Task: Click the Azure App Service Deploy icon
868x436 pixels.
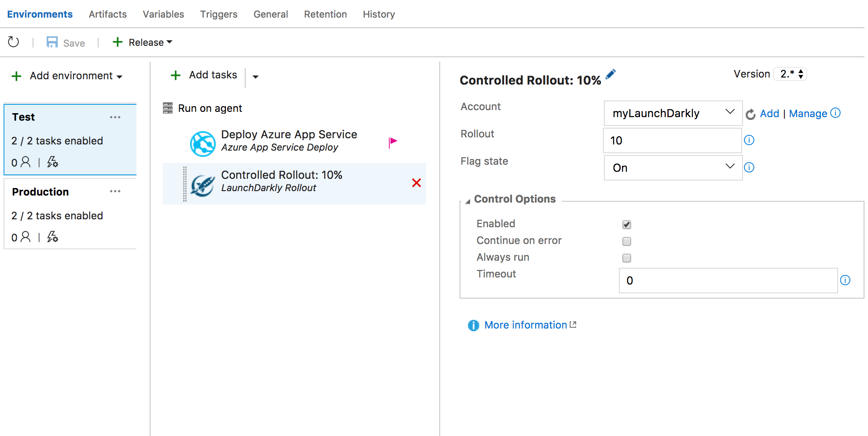Action: click(x=202, y=144)
